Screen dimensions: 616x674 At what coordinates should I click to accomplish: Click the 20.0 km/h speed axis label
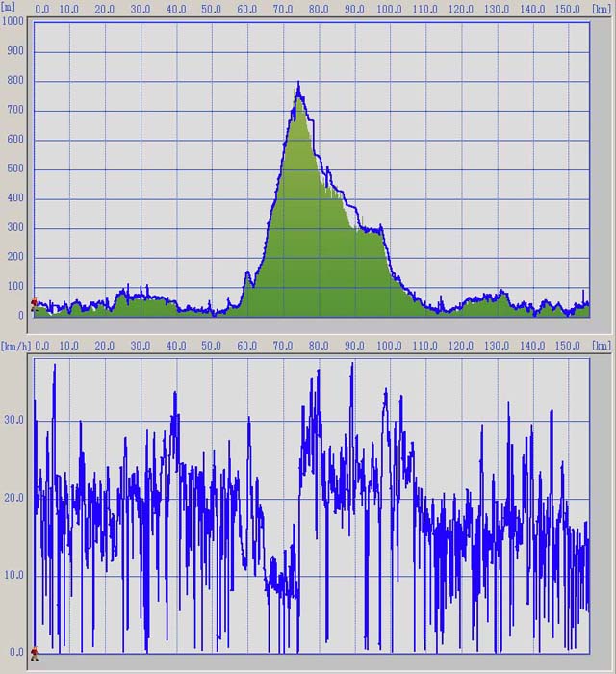tap(13, 498)
